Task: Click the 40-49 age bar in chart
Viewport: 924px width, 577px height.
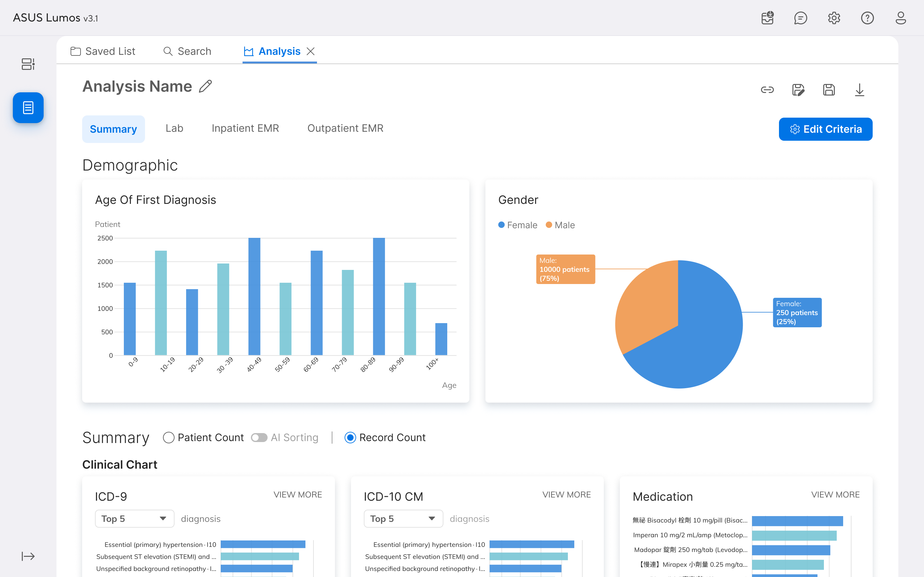Action: pyautogui.click(x=254, y=296)
